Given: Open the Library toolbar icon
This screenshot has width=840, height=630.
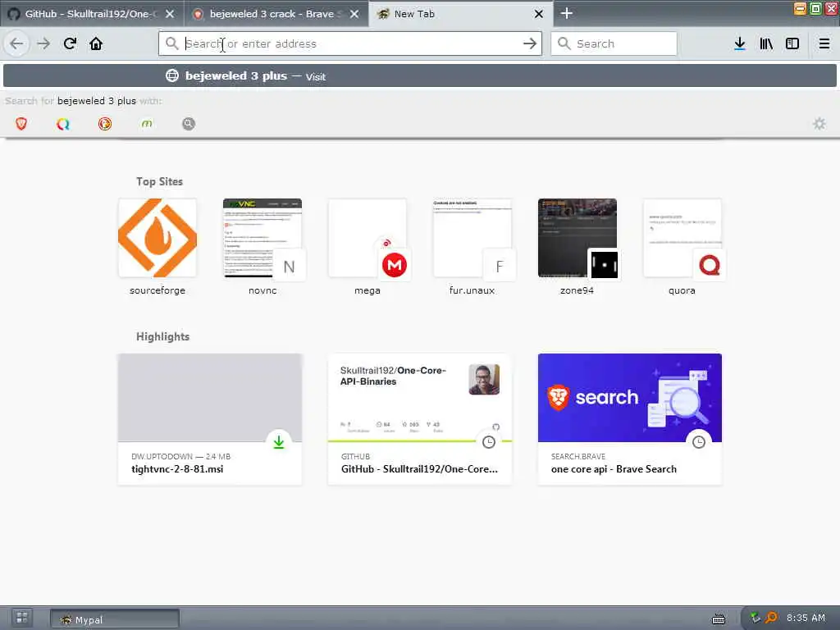Looking at the screenshot, I should [766, 43].
